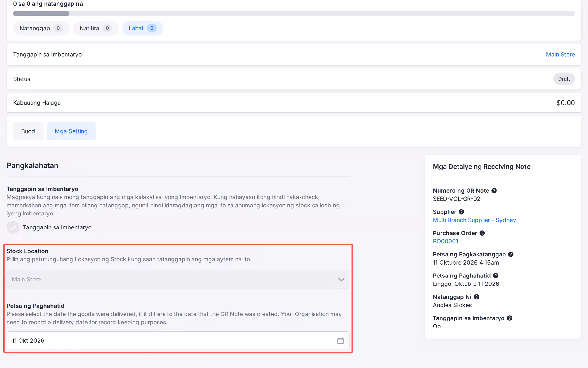Click the Linggo, Oktubre 11 2026 date text

coord(466,284)
